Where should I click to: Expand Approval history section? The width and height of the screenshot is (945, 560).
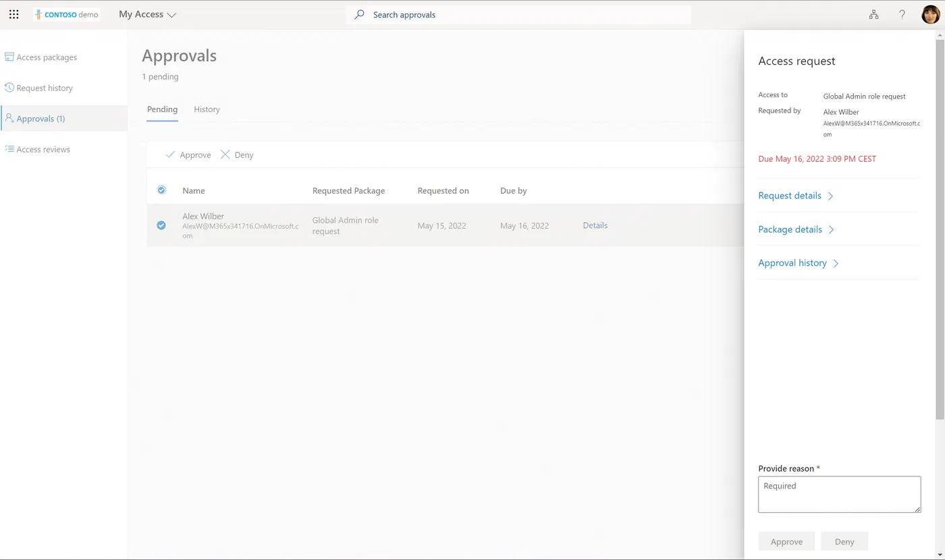coord(799,263)
